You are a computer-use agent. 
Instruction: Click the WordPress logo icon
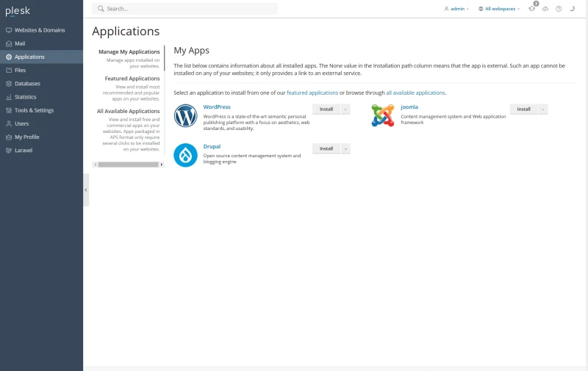pyautogui.click(x=186, y=115)
